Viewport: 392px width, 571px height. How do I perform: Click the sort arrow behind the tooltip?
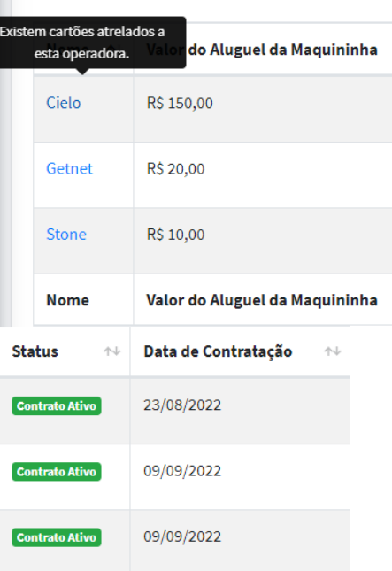[x=112, y=49]
